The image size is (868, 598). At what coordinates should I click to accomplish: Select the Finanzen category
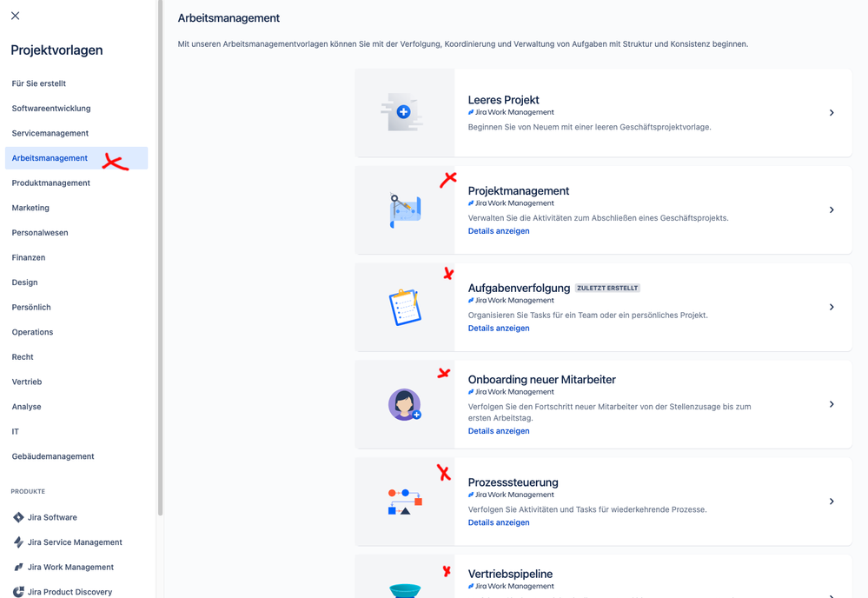coord(76,257)
